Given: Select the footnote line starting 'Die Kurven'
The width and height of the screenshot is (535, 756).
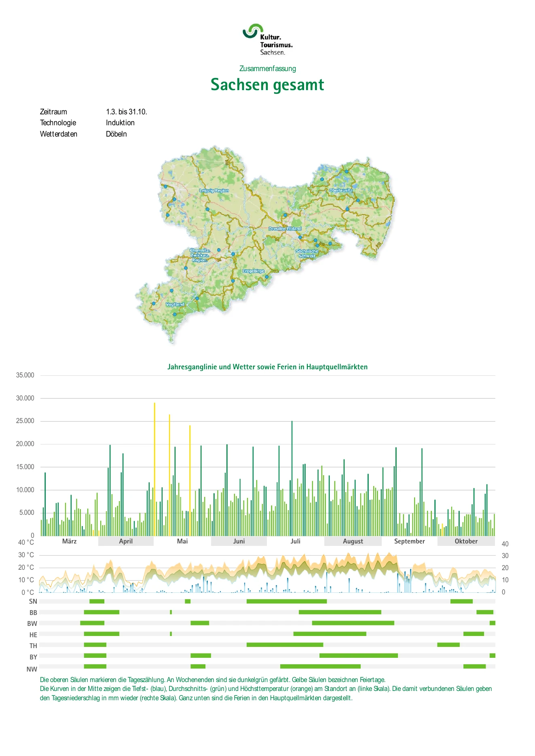Looking at the screenshot, I should 266,689.
